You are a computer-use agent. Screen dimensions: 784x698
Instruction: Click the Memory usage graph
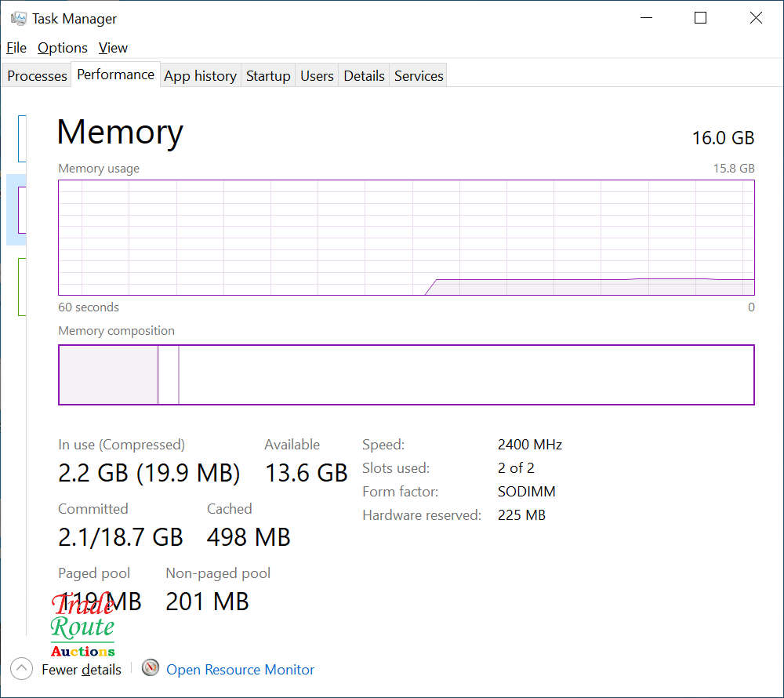tap(406, 238)
